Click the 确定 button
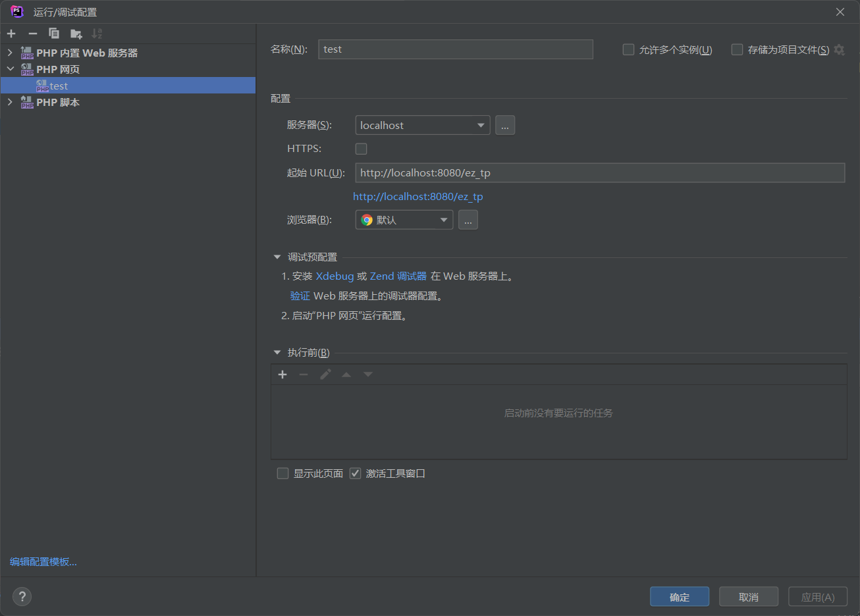This screenshot has width=860, height=616. coord(680,597)
